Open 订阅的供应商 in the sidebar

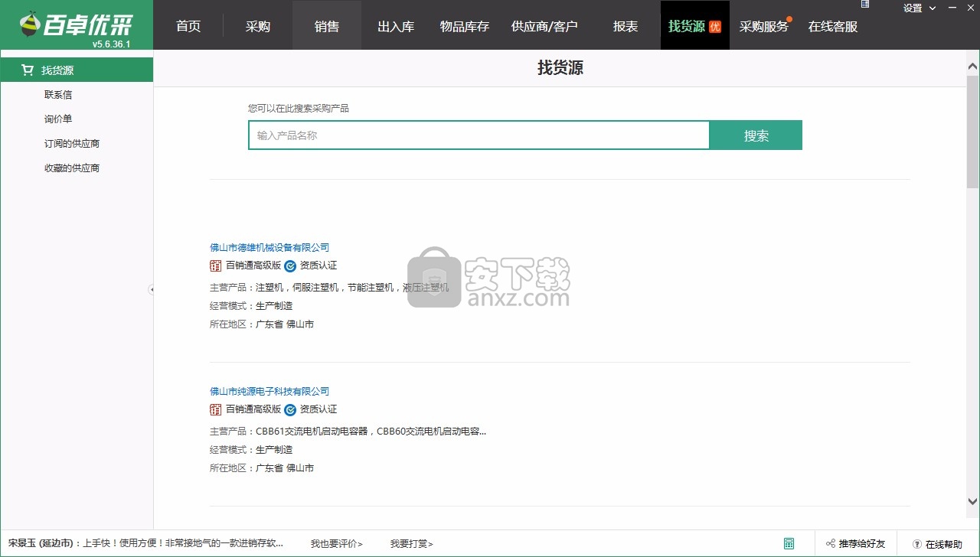72,144
